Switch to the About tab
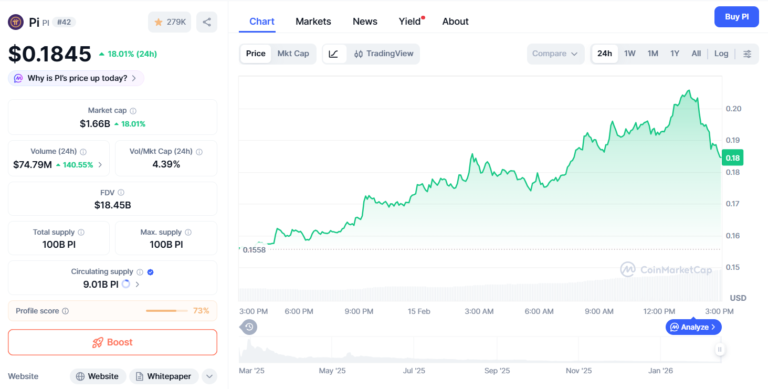 pos(456,22)
